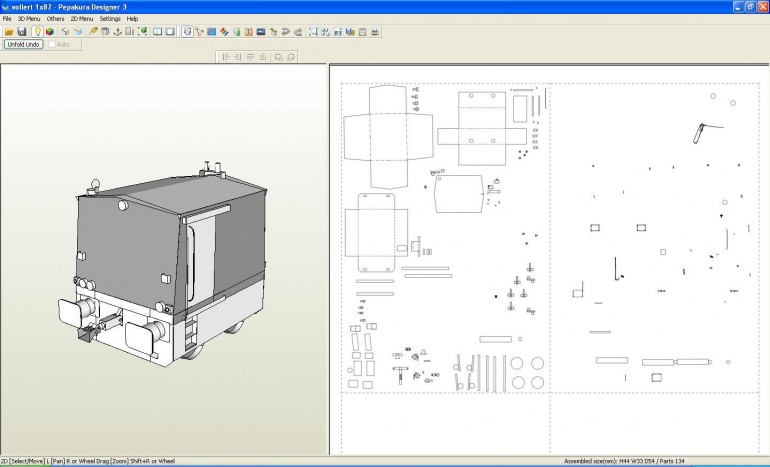This screenshot has width=770, height=467.
Task: Click the rotate counterclockwise icon in small toolbar
Action: pyautogui.click(x=278, y=57)
